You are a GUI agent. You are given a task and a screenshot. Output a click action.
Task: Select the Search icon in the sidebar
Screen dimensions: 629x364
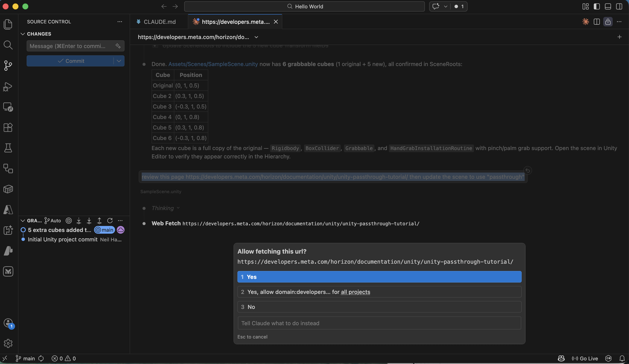click(x=8, y=45)
